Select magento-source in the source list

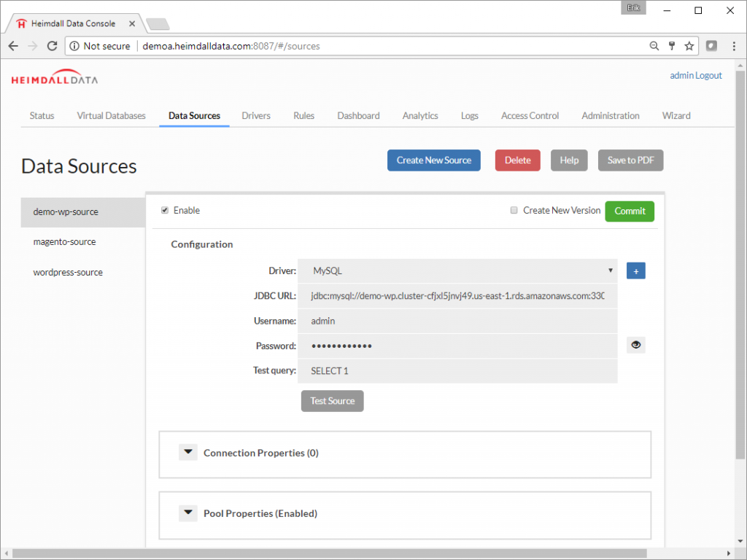pos(64,242)
